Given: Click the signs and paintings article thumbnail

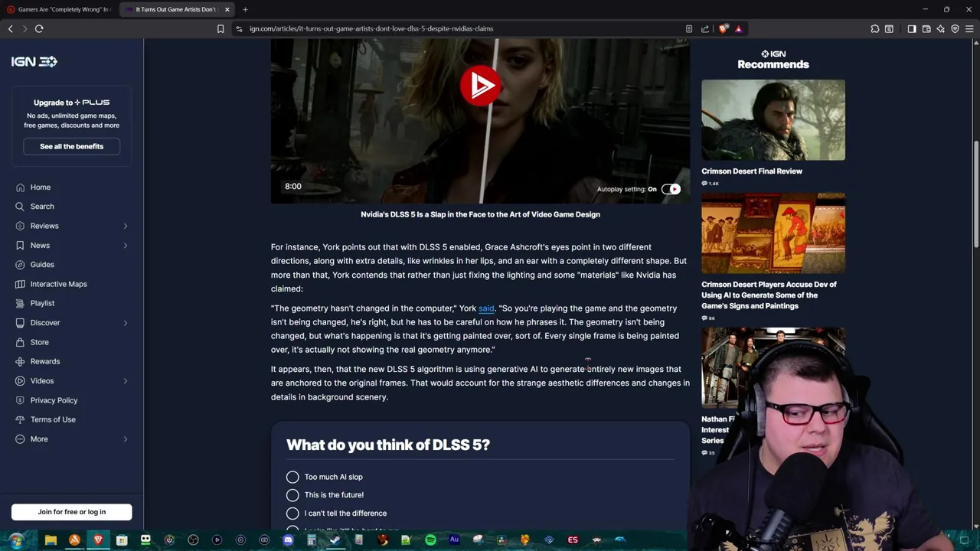Looking at the screenshot, I should click(x=773, y=233).
